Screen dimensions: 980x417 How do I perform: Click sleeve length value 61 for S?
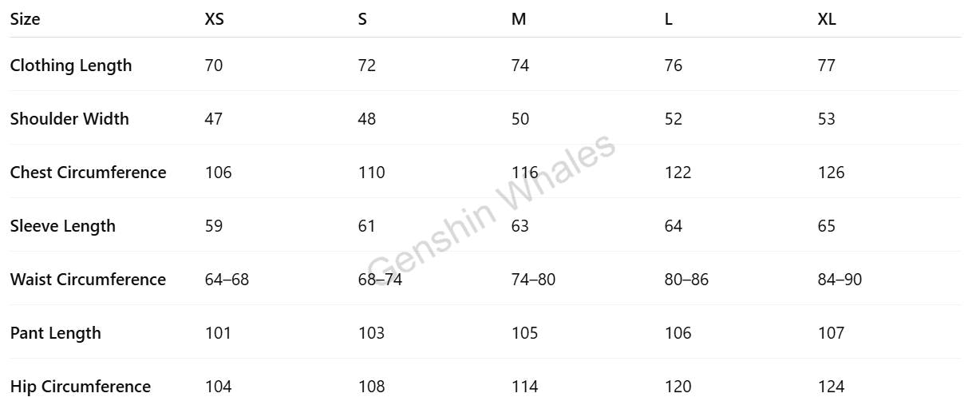(366, 226)
